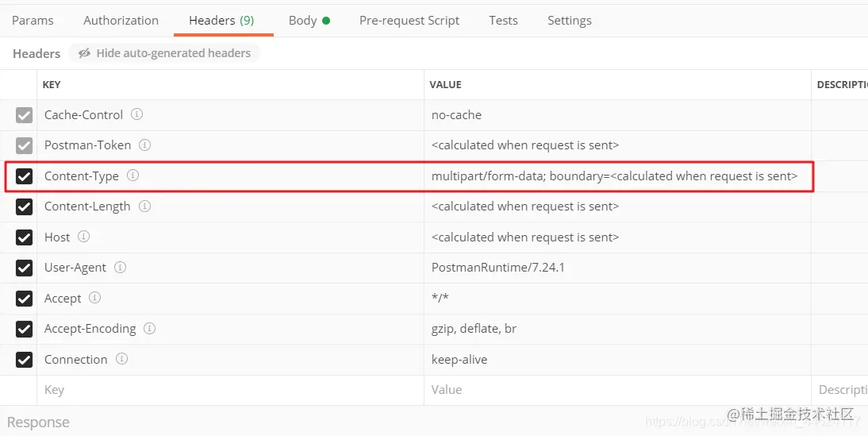Image resolution: width=868 pixels, height=436 pixels.
Task: Open the Tests tab
Action: (503, 21)
